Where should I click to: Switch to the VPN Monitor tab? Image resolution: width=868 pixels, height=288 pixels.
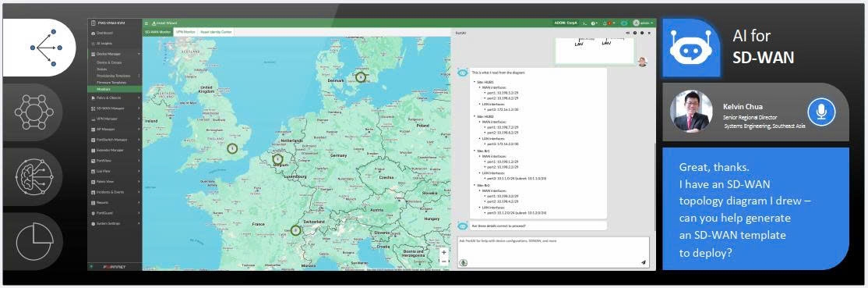(x=185, y=32)
